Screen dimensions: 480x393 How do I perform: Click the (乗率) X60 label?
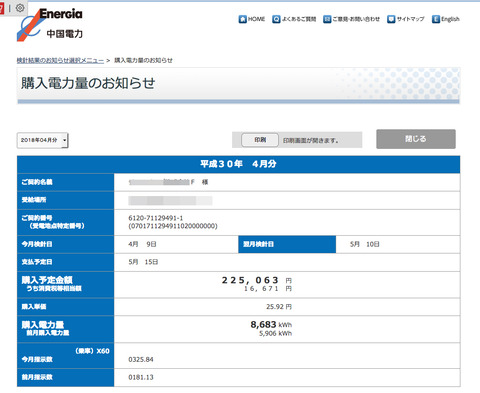(x=92, y=351)
